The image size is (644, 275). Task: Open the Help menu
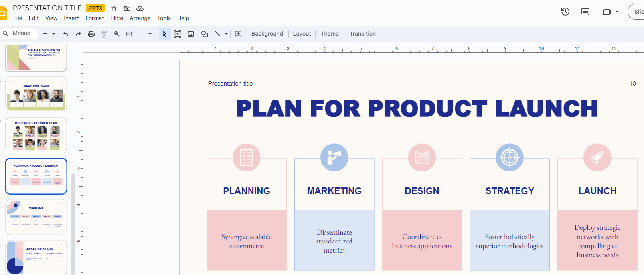[183, 18]
